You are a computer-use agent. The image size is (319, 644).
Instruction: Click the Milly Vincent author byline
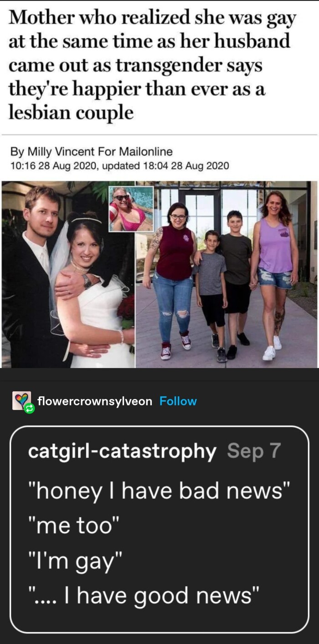[91, 151]
